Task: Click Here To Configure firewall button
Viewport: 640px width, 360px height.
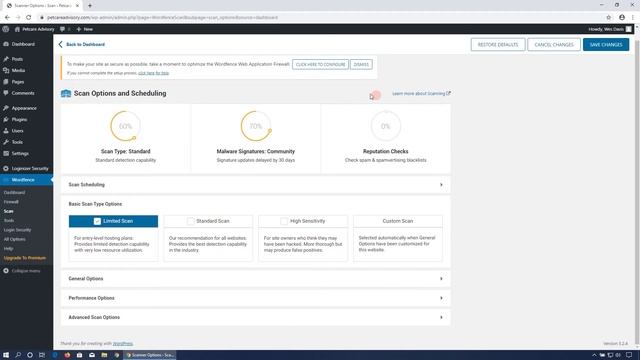Action: coord(320,64)
